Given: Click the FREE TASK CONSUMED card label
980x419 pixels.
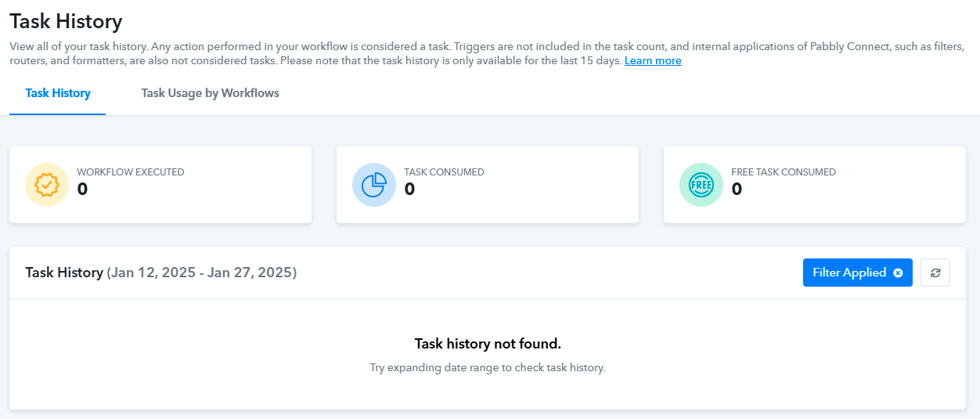Looking at the screenshot, I should [x=784, y=172].
